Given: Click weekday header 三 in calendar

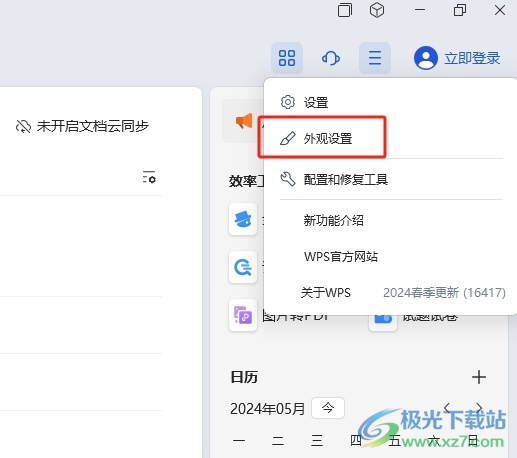Looking at the screenshot, I should coord(317,441).
